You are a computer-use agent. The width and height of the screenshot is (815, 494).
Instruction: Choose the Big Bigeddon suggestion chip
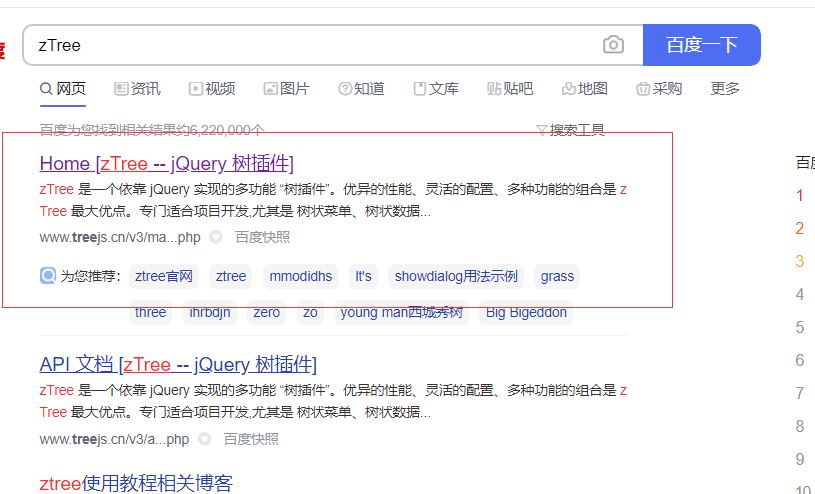526,313
